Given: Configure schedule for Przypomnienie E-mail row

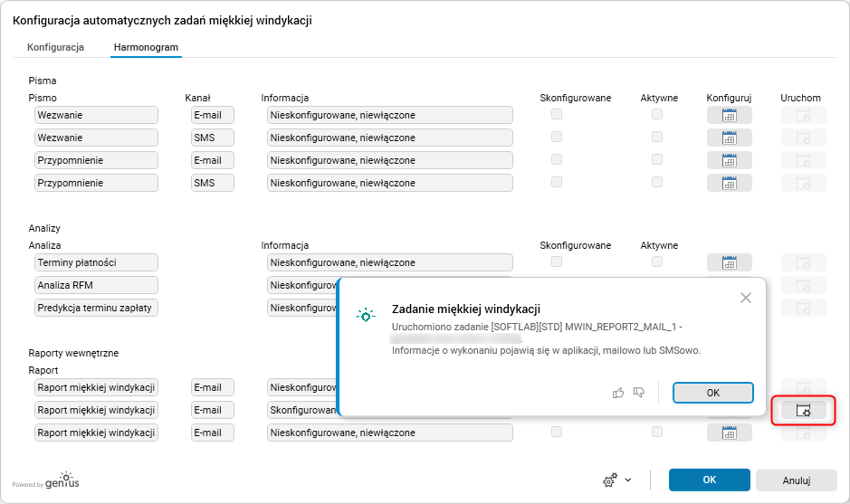Looking at the screenshot, I should point(729,160).
